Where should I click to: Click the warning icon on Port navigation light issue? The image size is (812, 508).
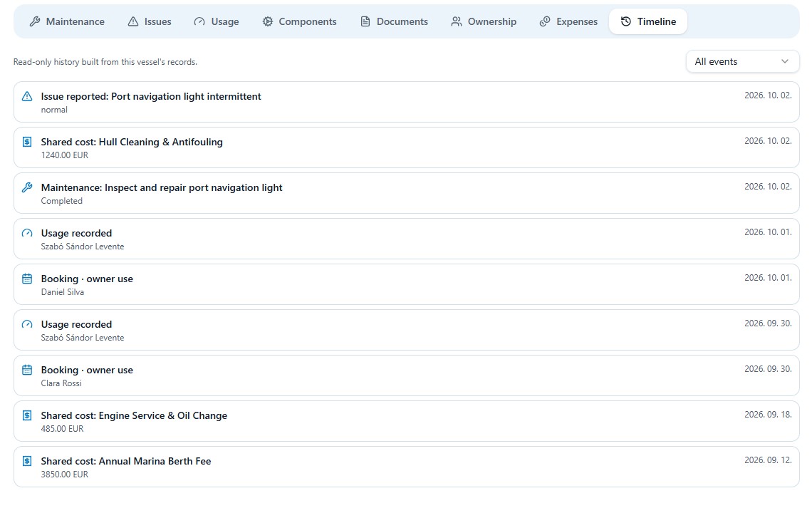click(x=27, y=96)
